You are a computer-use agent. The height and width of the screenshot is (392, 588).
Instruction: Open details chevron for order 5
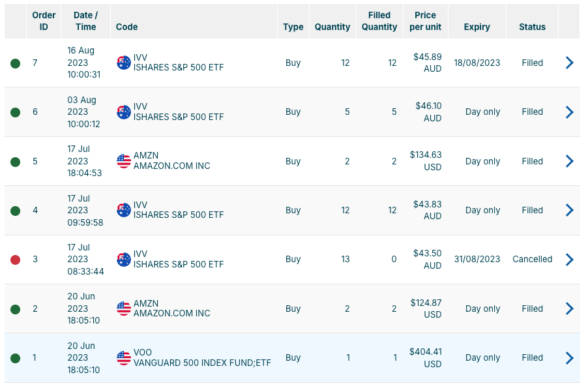570,161
